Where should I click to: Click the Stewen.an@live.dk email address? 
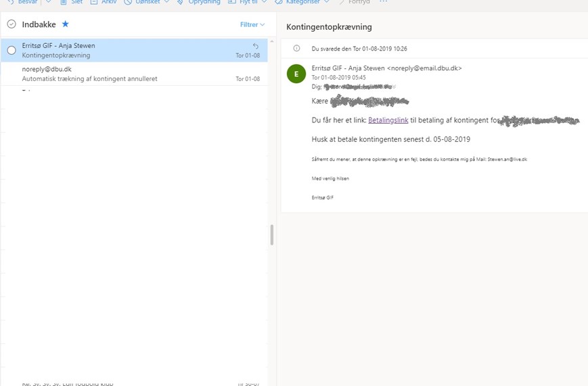[x=507, y=160]
